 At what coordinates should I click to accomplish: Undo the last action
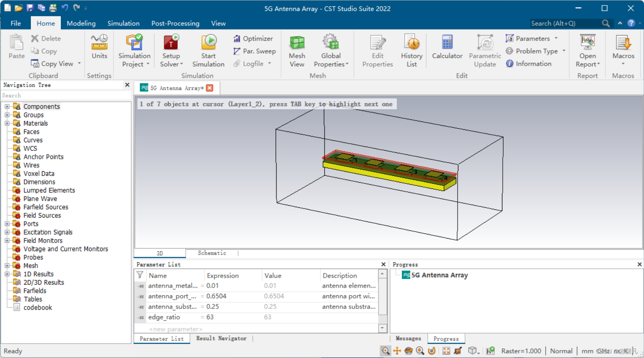(x=65, y=8)
